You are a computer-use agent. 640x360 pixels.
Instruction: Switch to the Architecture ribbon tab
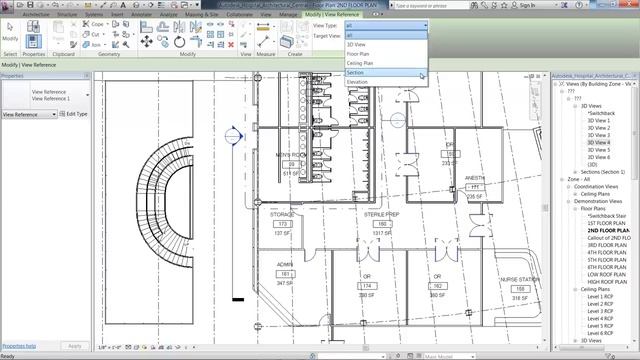click(x=36, y=14)
